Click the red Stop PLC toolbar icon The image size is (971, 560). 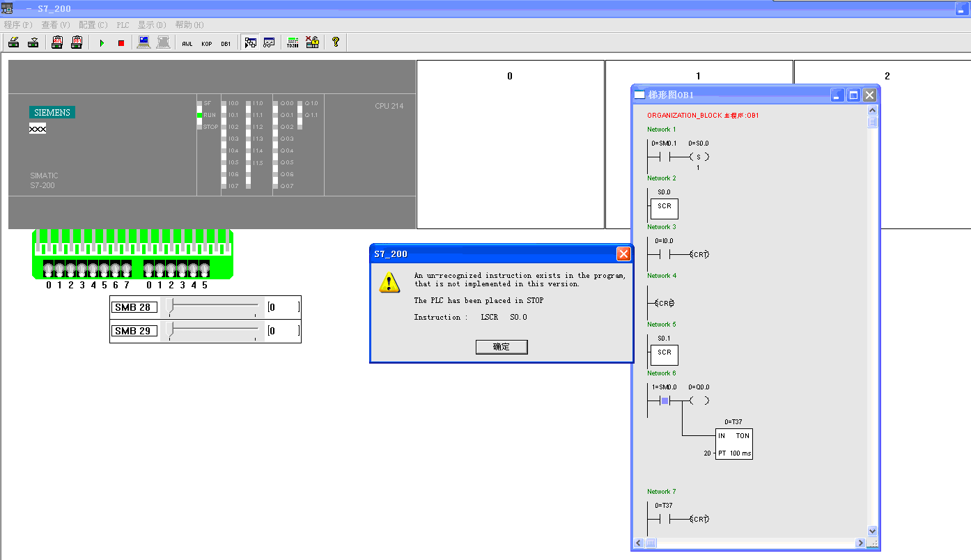pos(121,43)
